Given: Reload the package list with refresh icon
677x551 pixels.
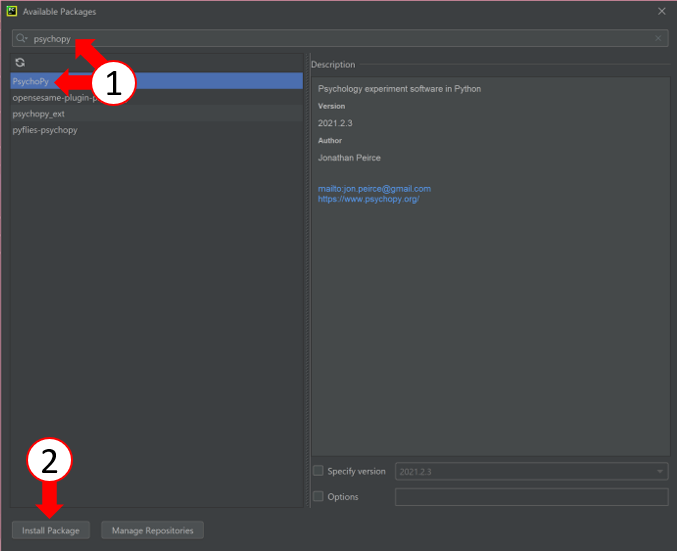Looking at the screenshot, I should click(19, 63).
